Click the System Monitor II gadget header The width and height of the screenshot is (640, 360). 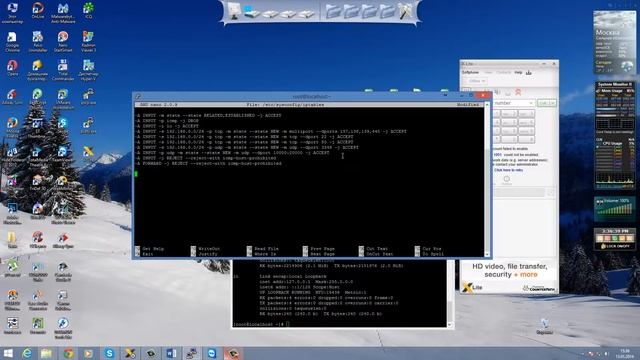coord(615,84)
